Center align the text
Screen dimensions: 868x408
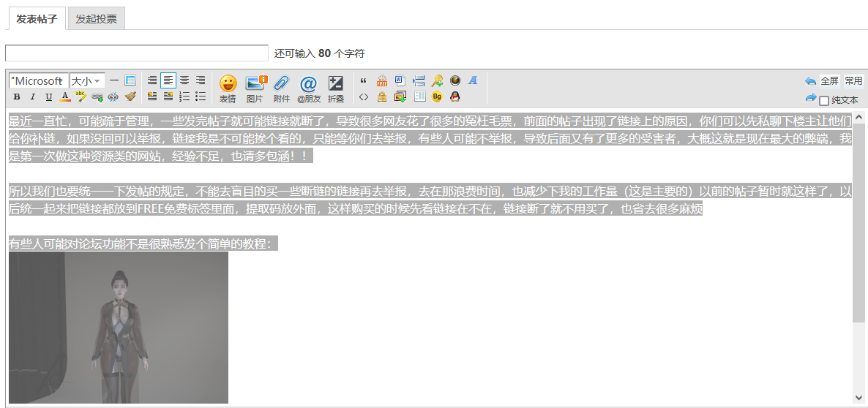click(184, 80)
